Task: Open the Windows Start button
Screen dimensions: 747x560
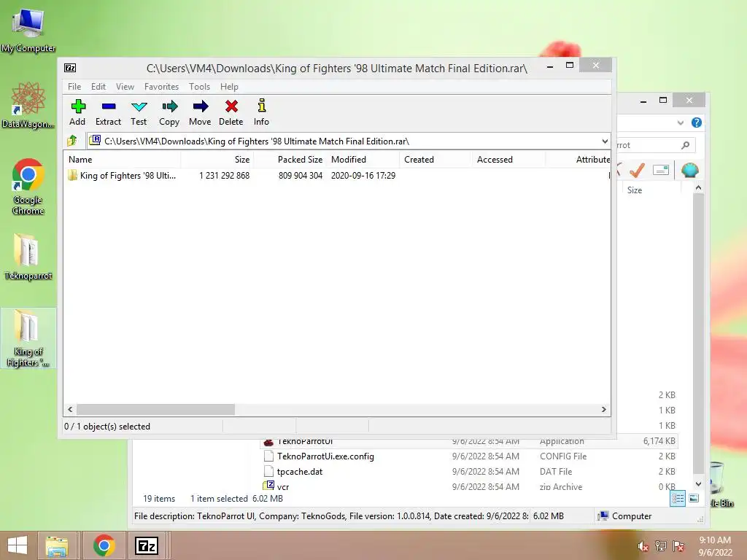Action: (x=18, y=545)
